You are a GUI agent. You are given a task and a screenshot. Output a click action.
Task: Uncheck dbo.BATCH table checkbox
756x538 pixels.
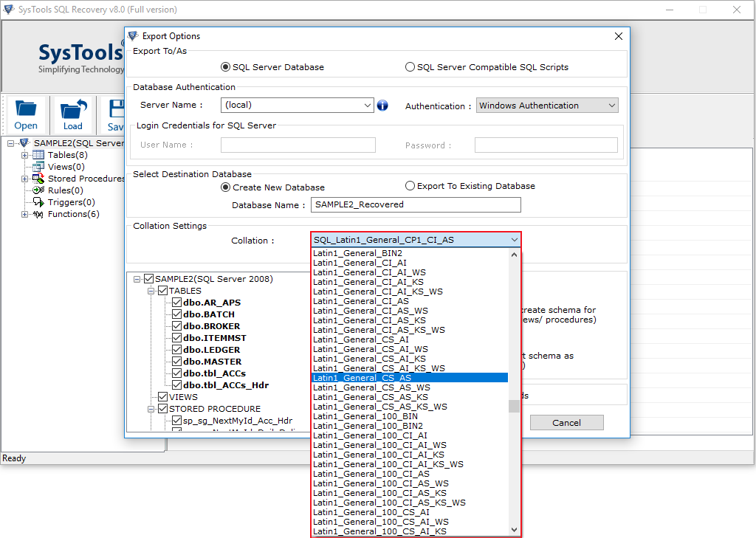coord(177,314)
